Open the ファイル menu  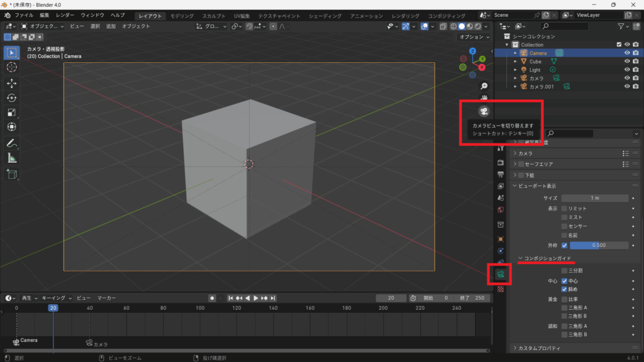[x=24, y=15]
